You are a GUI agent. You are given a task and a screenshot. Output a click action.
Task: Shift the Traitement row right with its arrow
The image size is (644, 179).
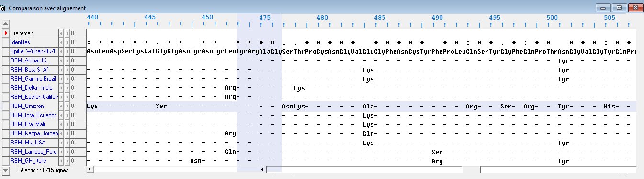(67, 33)
